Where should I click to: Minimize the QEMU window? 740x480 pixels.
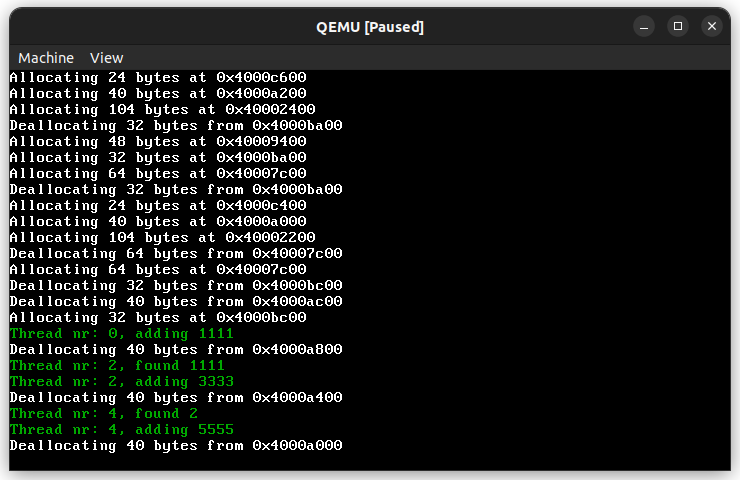coord(644,26)
